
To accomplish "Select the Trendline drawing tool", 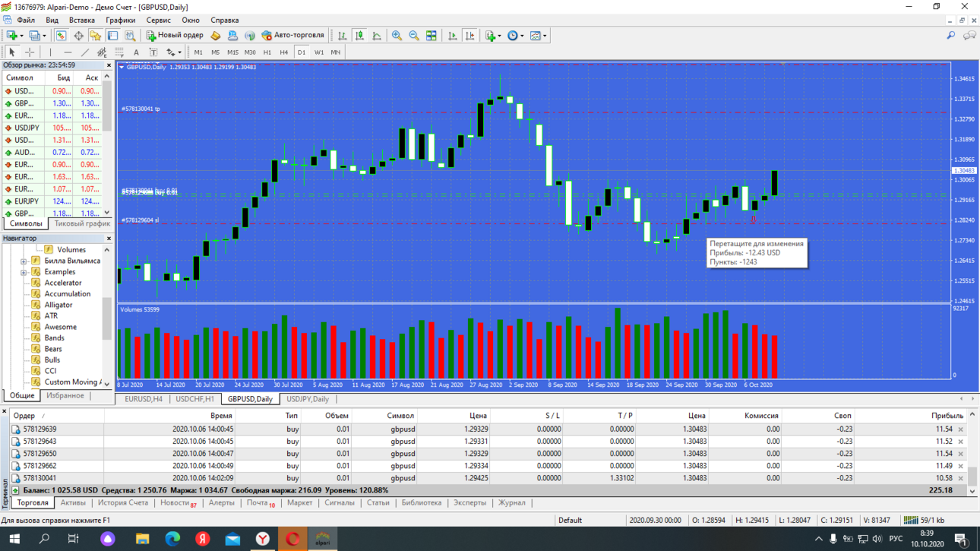I will [85, 52].
